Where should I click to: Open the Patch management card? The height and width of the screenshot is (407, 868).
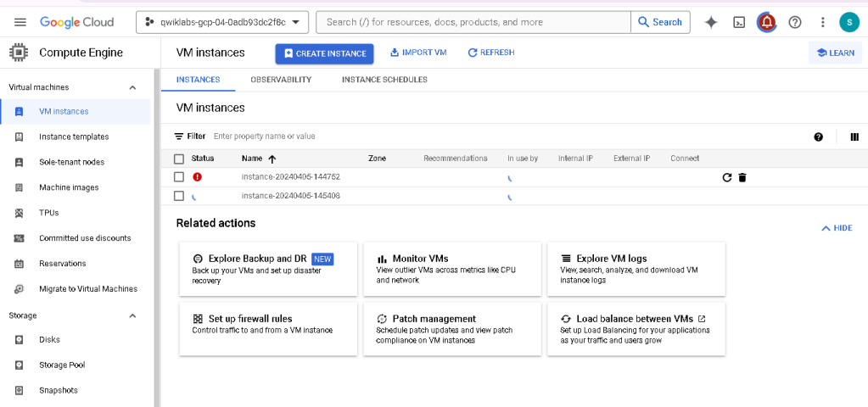(452, 329)
